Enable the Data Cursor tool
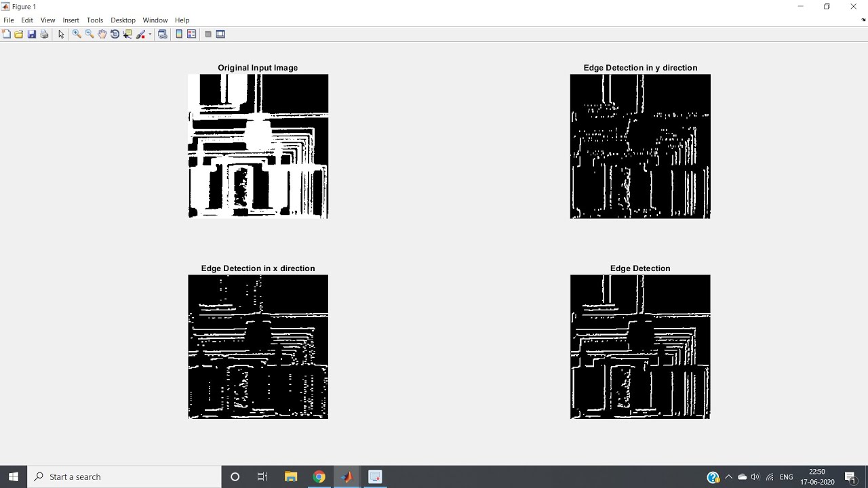Screen dimensions: 868x488 coord(127,34)
